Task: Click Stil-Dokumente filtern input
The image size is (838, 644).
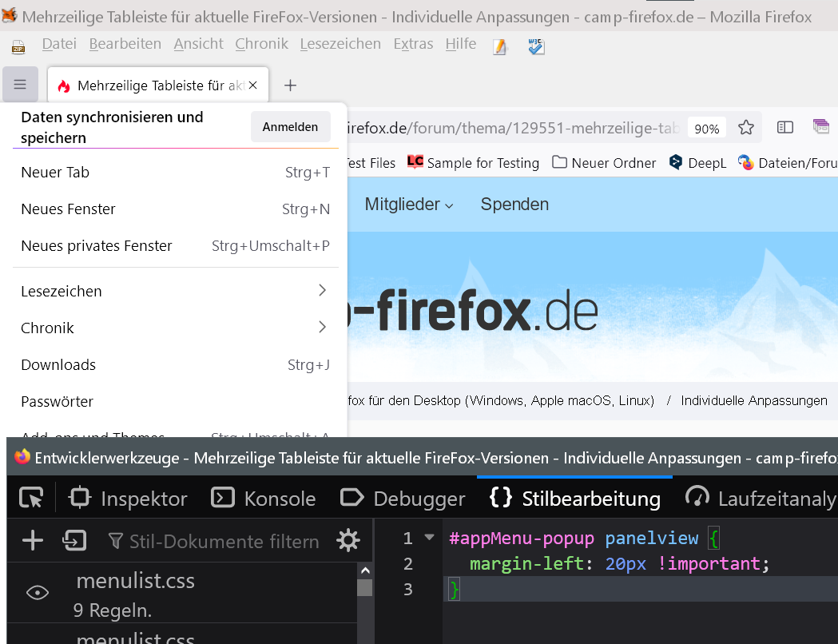Action: coord(214,542)
